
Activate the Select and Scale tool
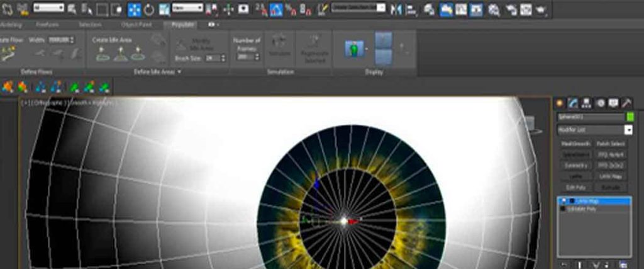coord(164,9)
